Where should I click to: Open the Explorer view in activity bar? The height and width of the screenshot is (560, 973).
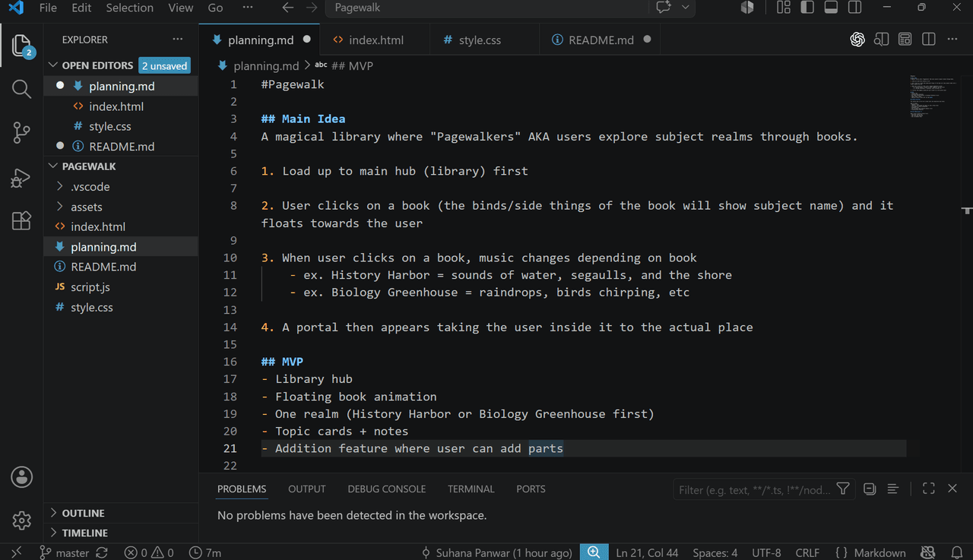[21, 45]
